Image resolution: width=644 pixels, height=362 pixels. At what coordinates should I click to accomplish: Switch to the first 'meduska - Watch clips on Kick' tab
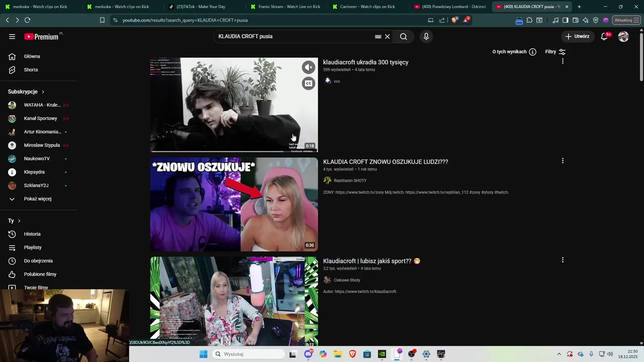click(x=40, y=7)
